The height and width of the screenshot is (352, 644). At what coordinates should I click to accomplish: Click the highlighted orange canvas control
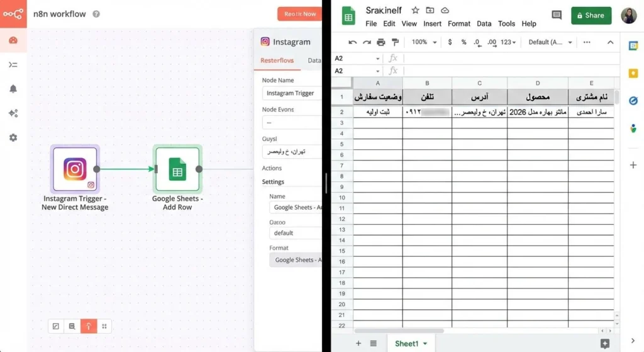pyautogui.click(x=88, y=326)
